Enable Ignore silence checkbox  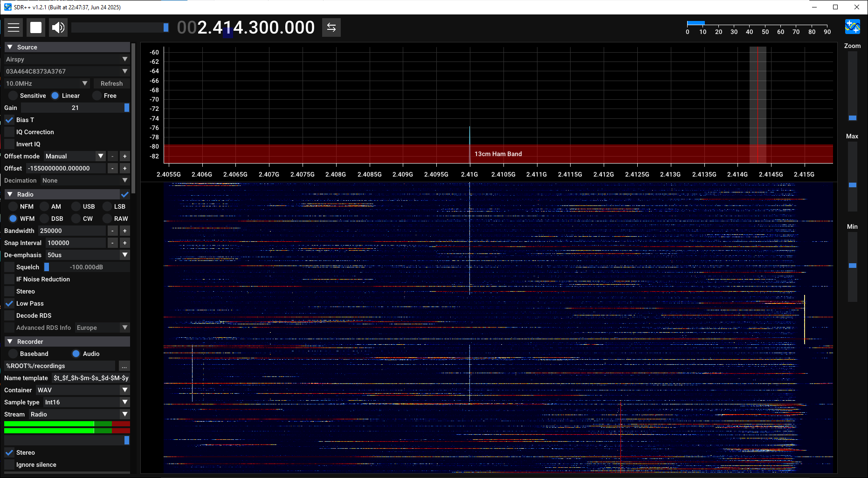[x=9, y=464]
